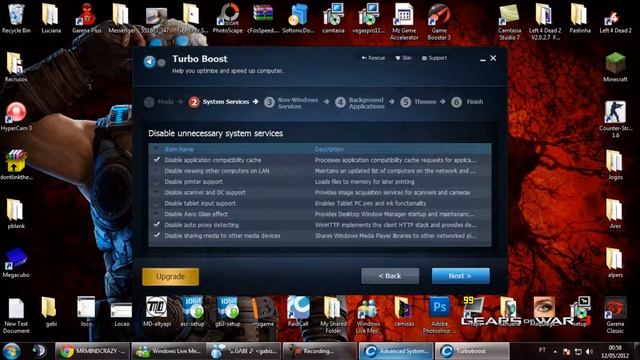Uncheck Disable sharing media to other devices
This screenshot has width=640, height=360.
click(157, 235)
